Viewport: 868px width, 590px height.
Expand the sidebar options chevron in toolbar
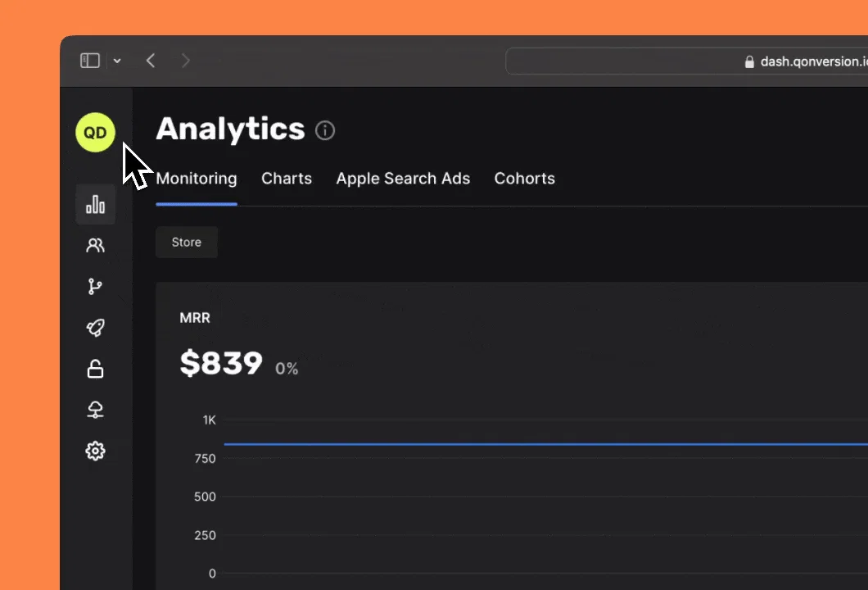(x=117, y=61)
